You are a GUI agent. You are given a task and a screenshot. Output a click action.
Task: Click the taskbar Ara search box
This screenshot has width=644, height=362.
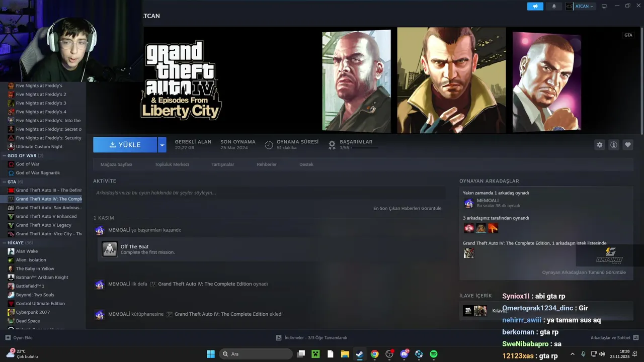(x=256, y=354)
